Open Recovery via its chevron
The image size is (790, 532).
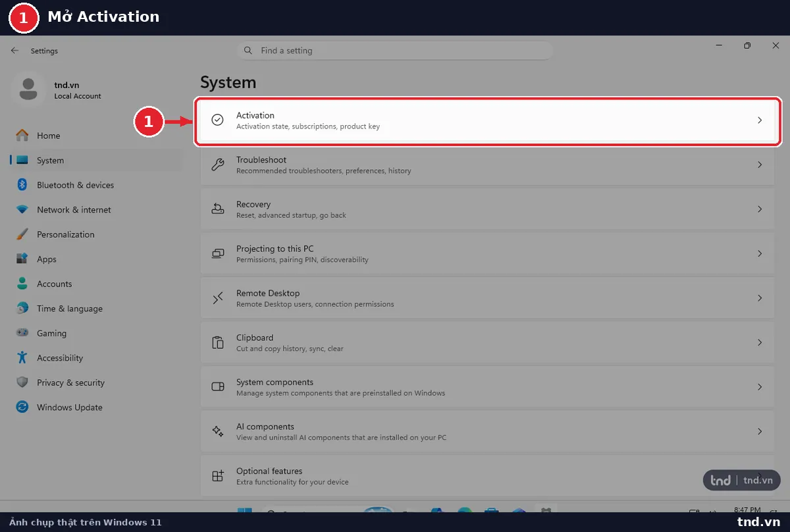point(760,209)
